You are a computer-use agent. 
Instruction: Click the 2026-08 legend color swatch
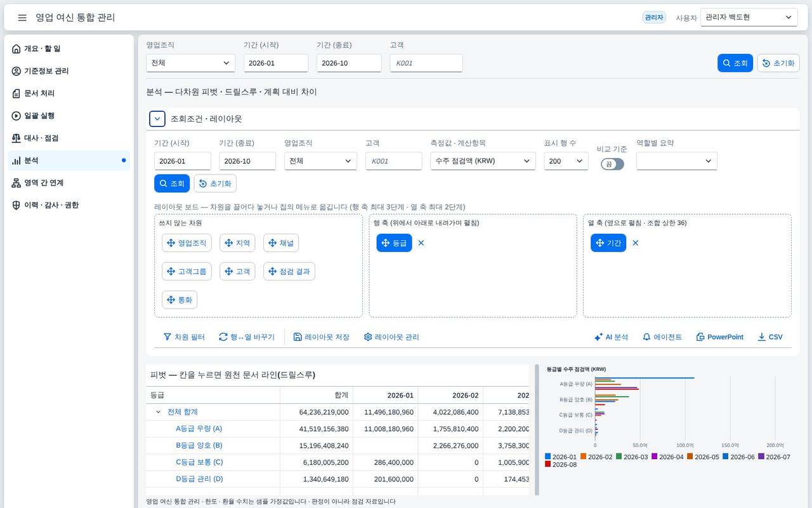(548, 464)
